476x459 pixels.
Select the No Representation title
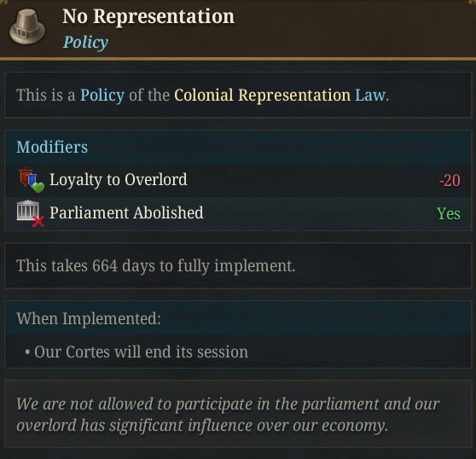click(x=148, y=16)
